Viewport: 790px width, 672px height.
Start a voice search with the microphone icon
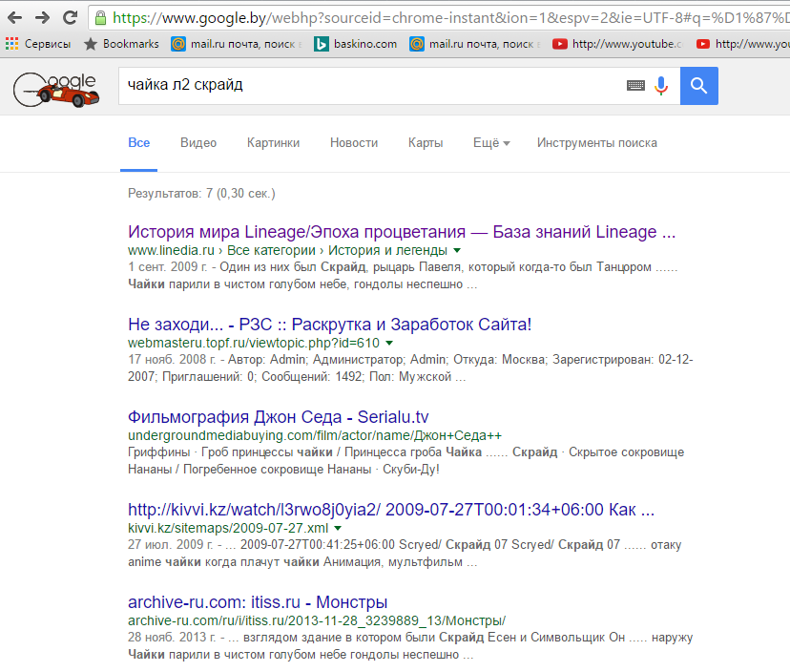660,86
